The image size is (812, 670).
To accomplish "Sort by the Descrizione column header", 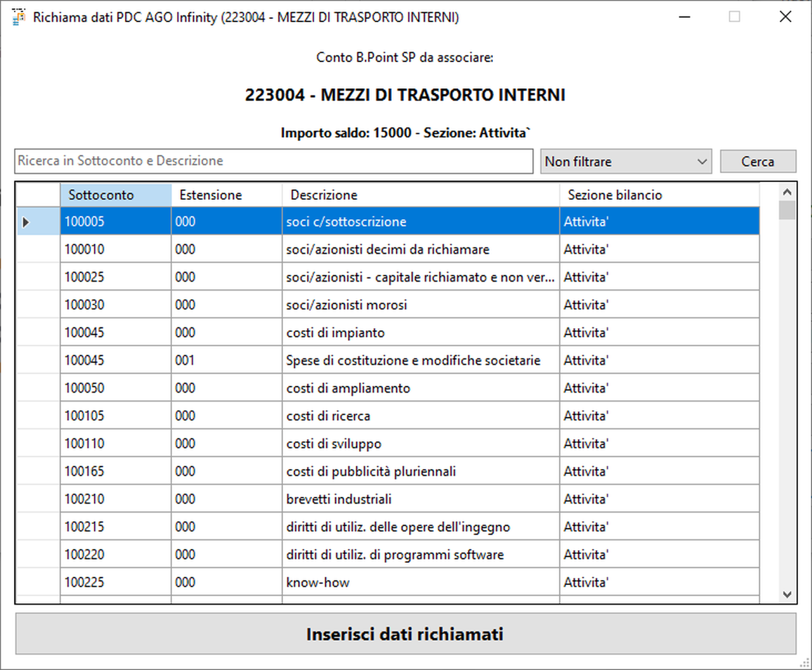I will coord(421,195).
